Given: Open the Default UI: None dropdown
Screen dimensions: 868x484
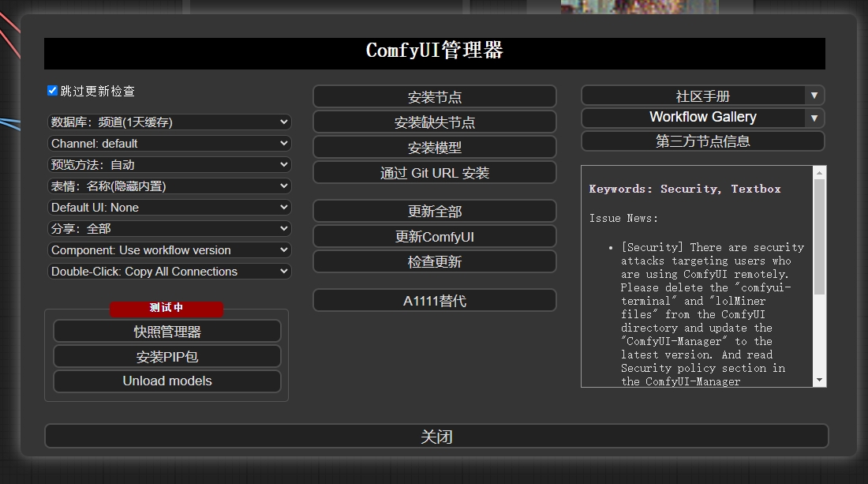Looking at the screenshot, I should (170, 207).
